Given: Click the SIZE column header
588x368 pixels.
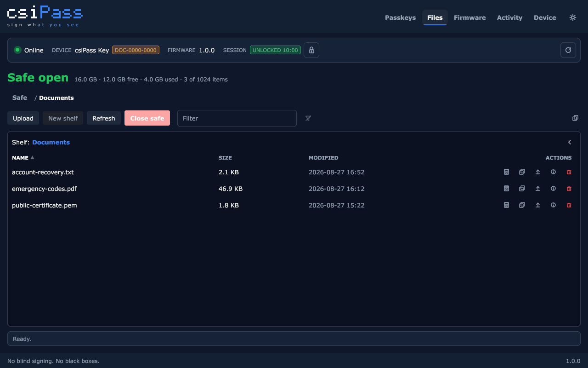Looking at the screenshot, I should pos(225,158).
